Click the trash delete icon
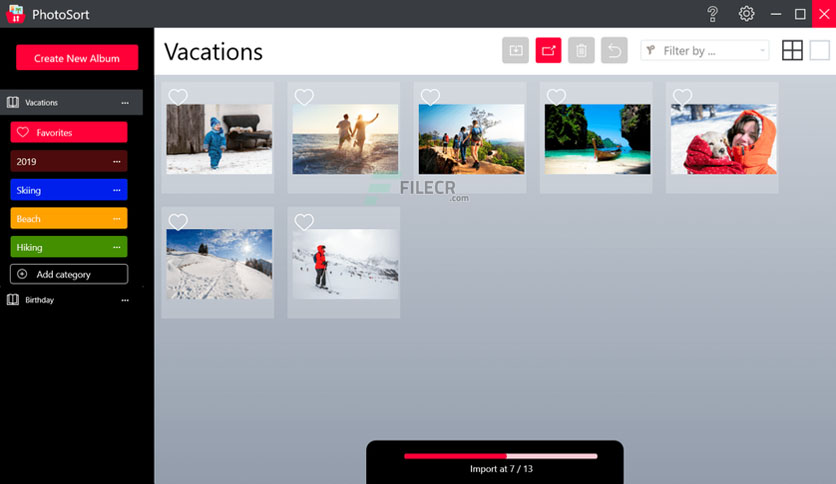The image size is (836, 484). coord(581,50)
